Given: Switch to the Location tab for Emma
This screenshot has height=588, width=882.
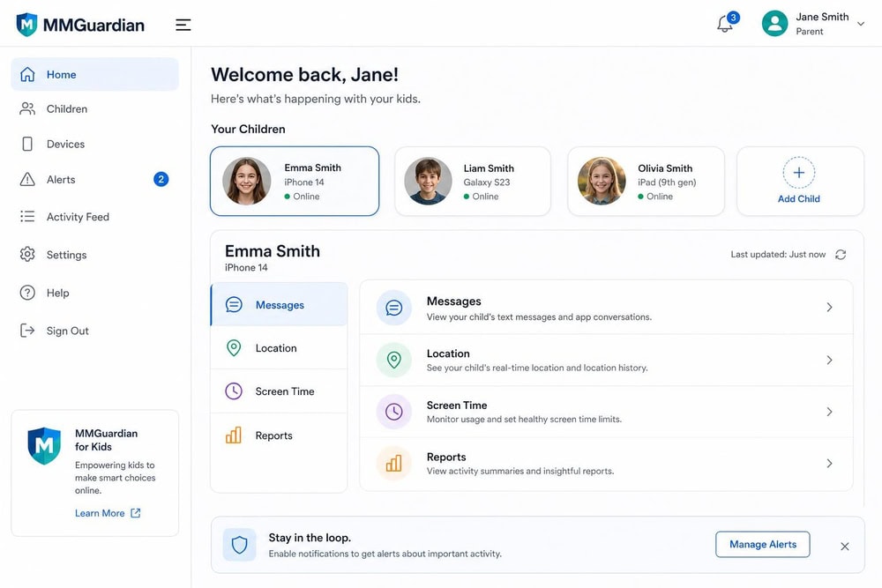Looking at the screenshot, I should pos(279,348).
